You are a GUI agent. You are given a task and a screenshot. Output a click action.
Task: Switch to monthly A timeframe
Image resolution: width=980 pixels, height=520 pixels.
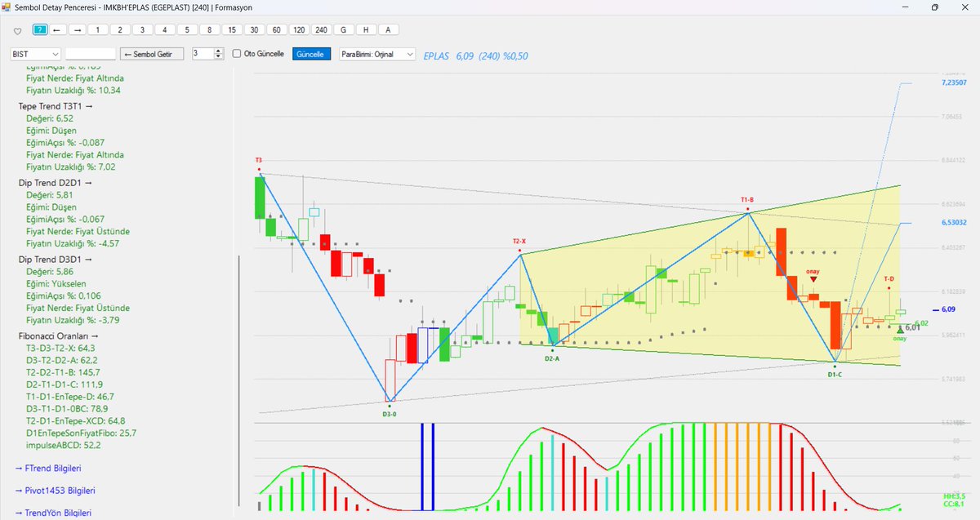[x=388, y=29]
